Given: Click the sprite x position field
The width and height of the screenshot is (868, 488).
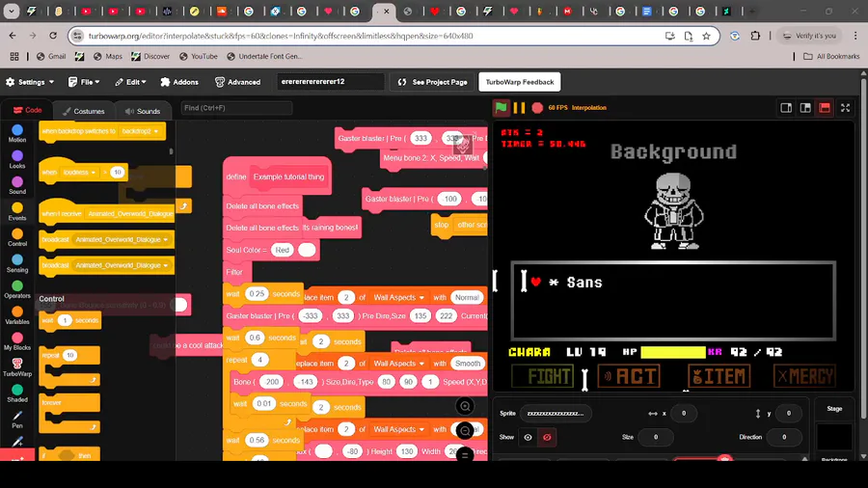Looking at the screenshot, I should click(684, 414).
